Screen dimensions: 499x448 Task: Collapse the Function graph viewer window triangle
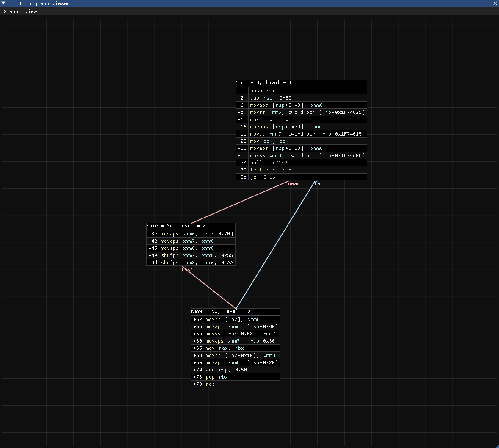pyautogui.click(x=3, y=3)
